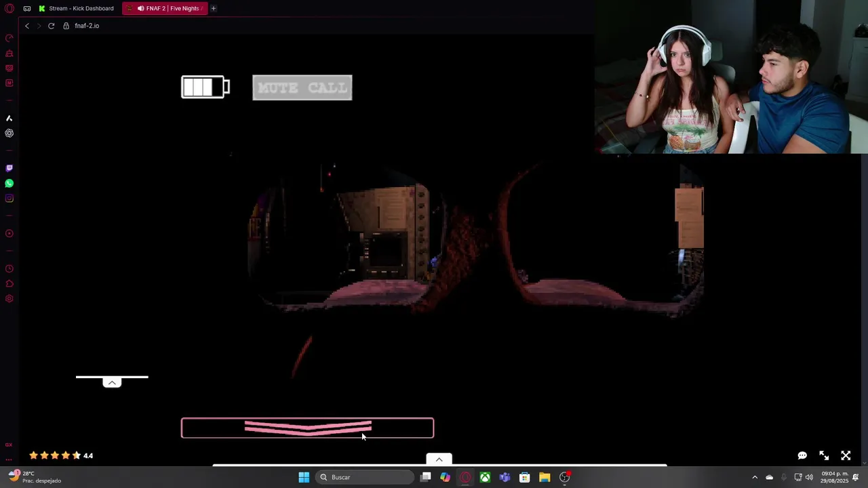This screenshot has width=868, height=488.
Task: Click the 4.4 star rating
Action: tap(61, 455)
